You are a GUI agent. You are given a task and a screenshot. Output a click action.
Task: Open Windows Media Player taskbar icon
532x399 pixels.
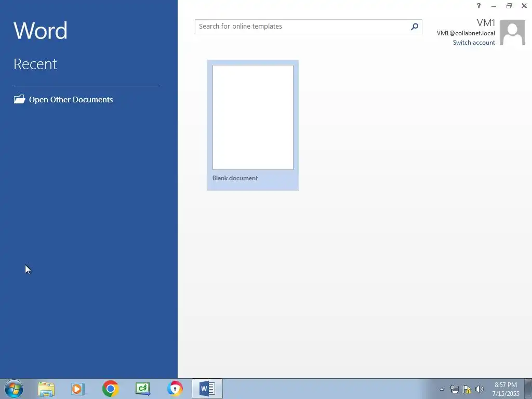point(78,389)
